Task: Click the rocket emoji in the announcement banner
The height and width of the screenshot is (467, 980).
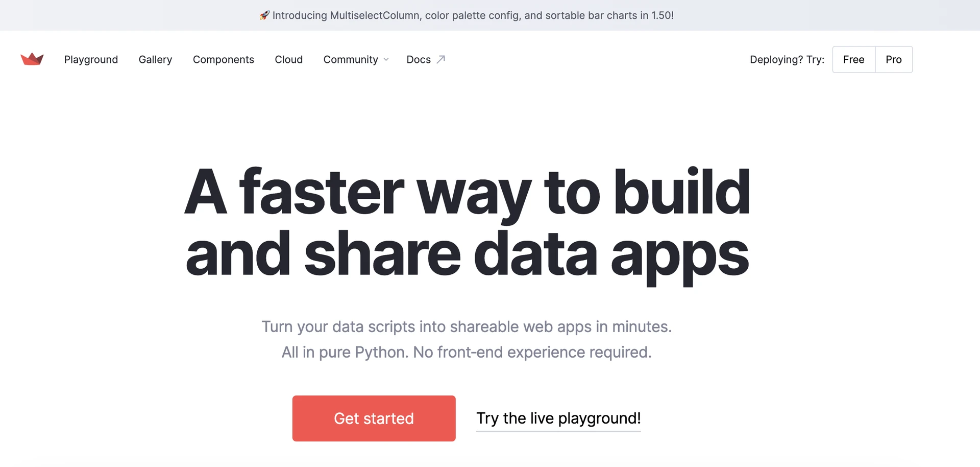Action: [264, 15]
